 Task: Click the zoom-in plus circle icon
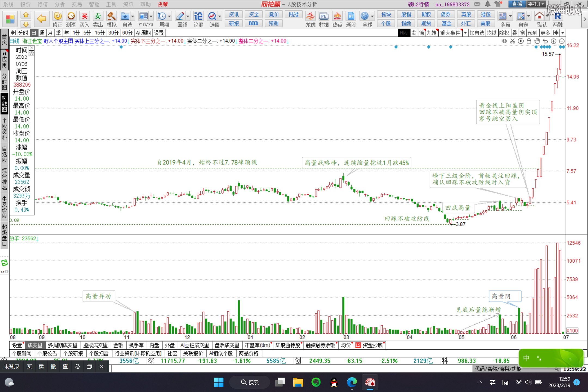click(x=554, y=41)
